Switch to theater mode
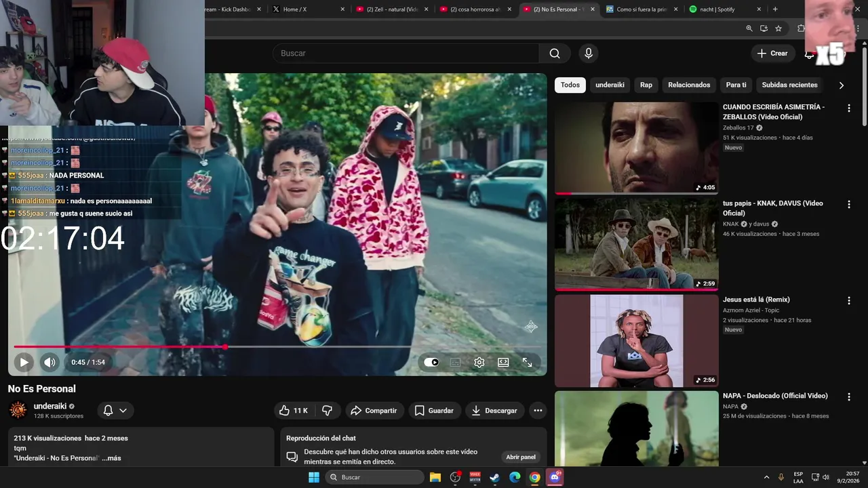The width and height of the screenshot is (868, 488). 503,362
